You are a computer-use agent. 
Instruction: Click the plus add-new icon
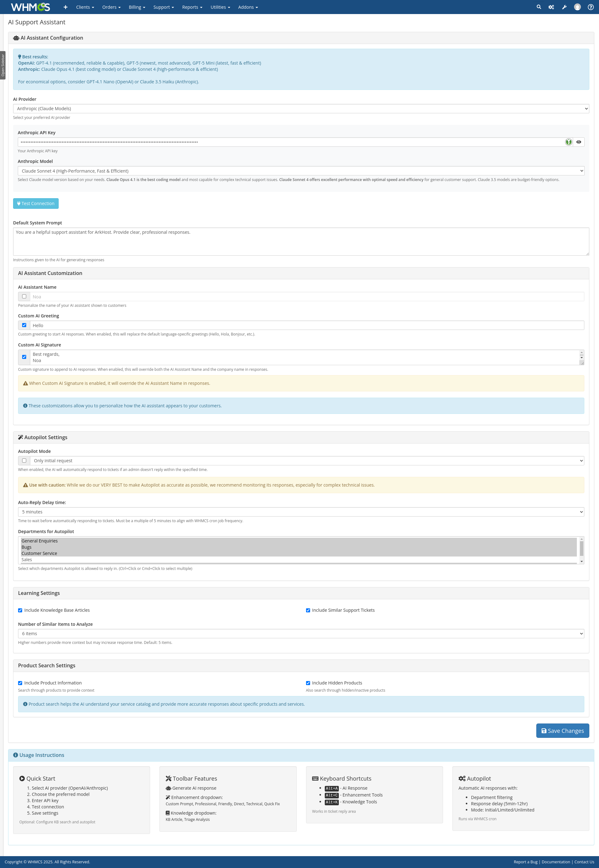(65, 7)
